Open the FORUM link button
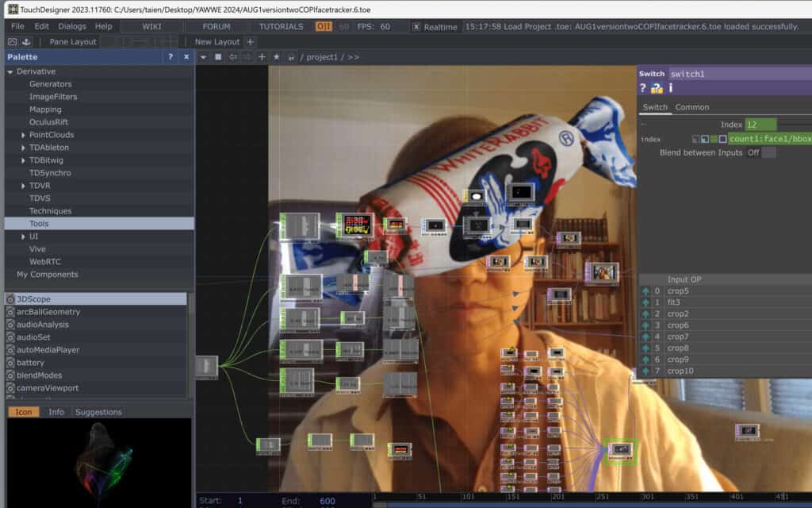Viewport: 812px width, 508px height. point(216,26)
